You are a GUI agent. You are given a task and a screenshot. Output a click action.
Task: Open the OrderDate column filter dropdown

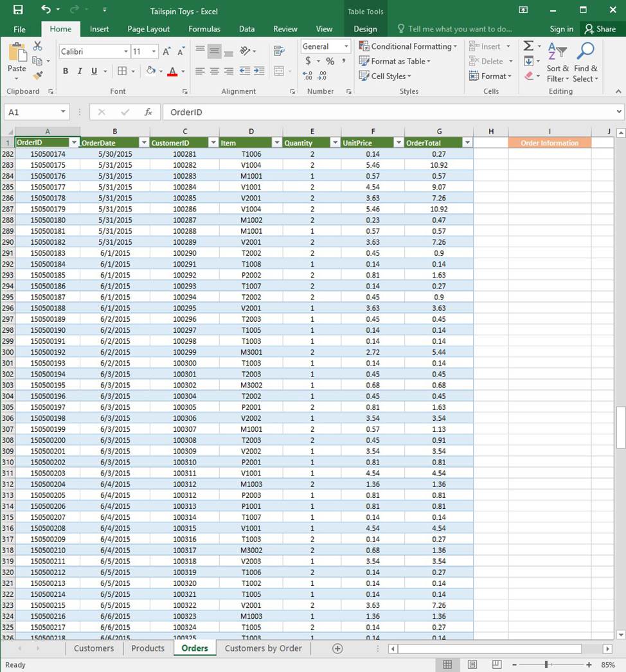pos(144,143)
